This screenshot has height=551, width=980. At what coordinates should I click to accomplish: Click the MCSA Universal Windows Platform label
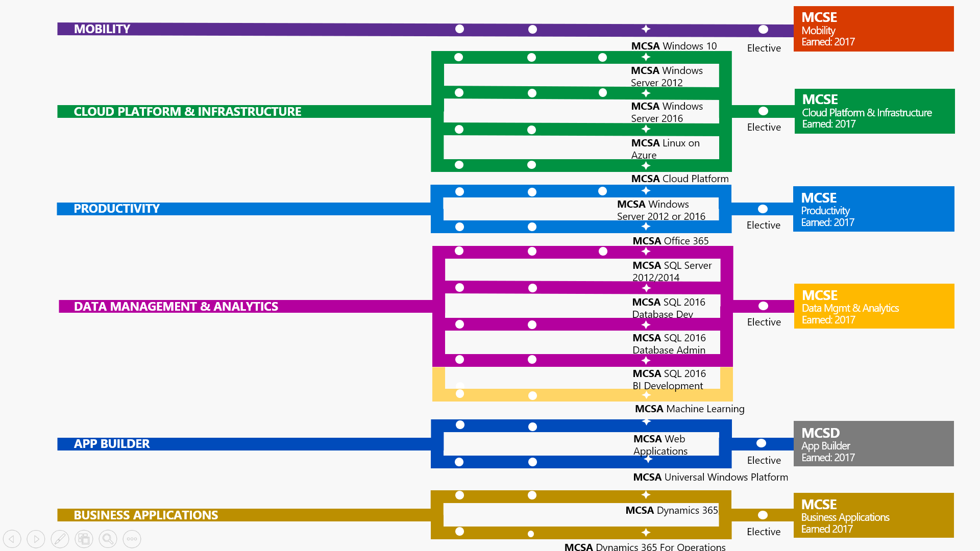pyautogui.click(x=710, y=477)
